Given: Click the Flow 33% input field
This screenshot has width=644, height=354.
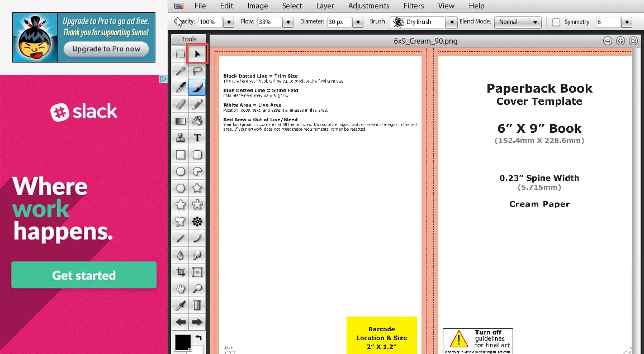Looking at the screenshot, I should click(x=269, y=22).
